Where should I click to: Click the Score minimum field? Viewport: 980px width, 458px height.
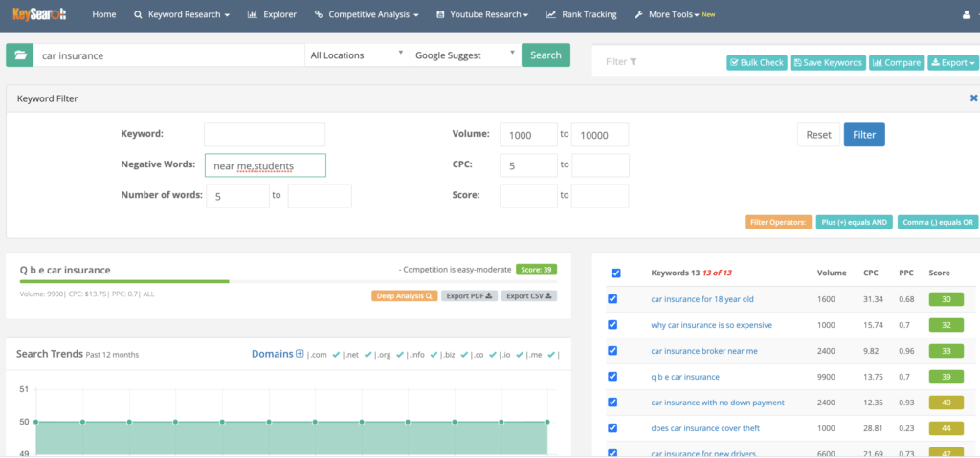pyautogui.click(x=528, y=196)
